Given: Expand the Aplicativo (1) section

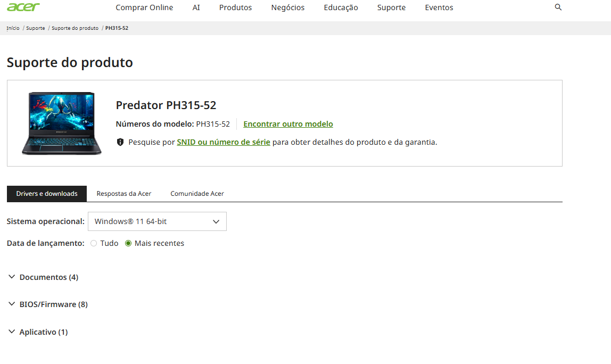Looking at the screenshot, I should coord(38,332).
